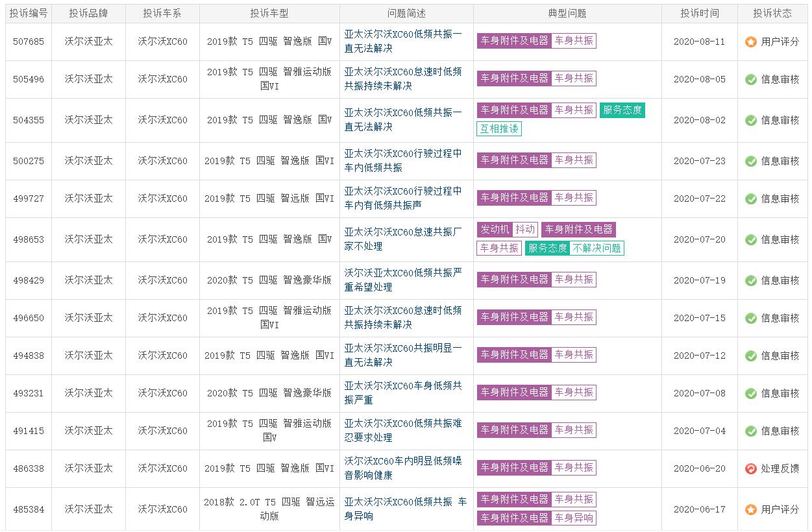Open link 亚太沃尔沃XC60怠速共振厂家不处理
This screenshot has height=532, width=812.
point(402,239)
